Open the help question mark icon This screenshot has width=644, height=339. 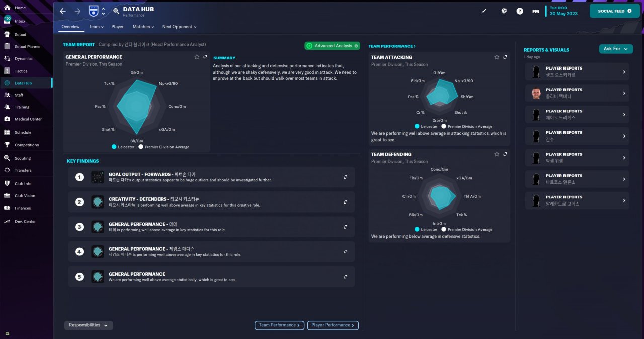pos(520,11)
